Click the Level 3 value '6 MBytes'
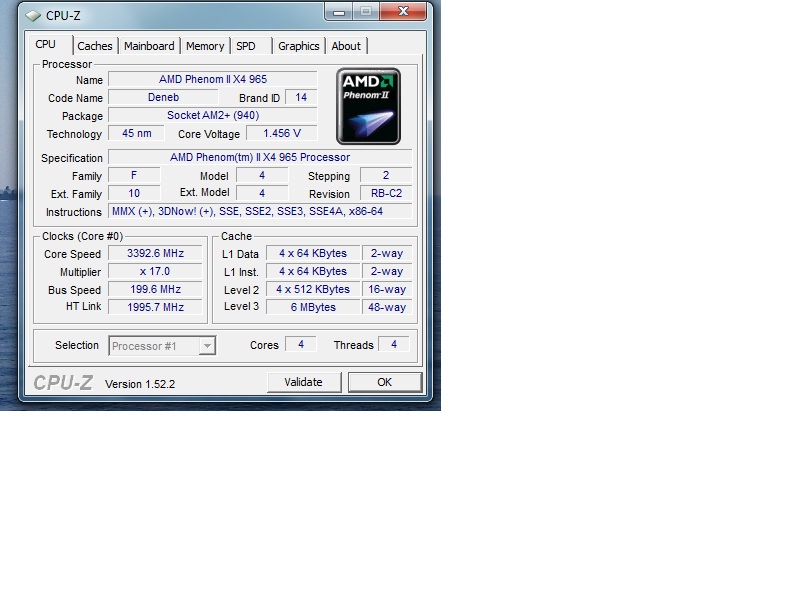The width and height of the screenshot is (800, 600). pos(313,307)
